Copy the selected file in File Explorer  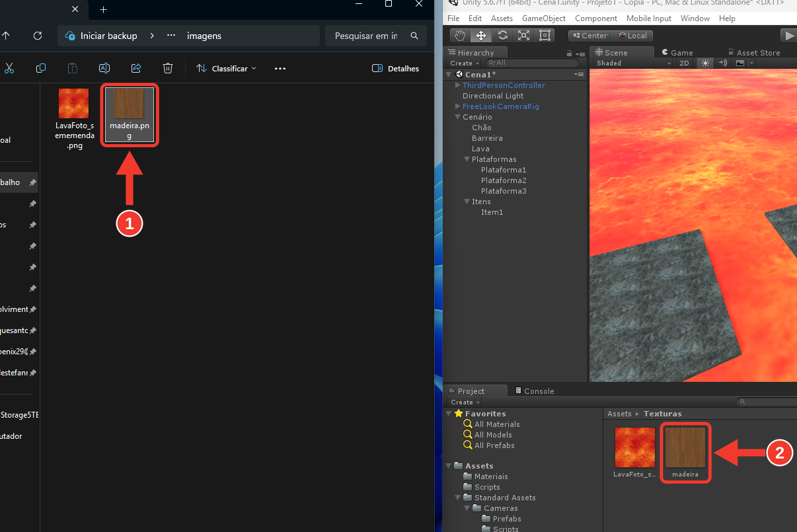tap(41, 68)
